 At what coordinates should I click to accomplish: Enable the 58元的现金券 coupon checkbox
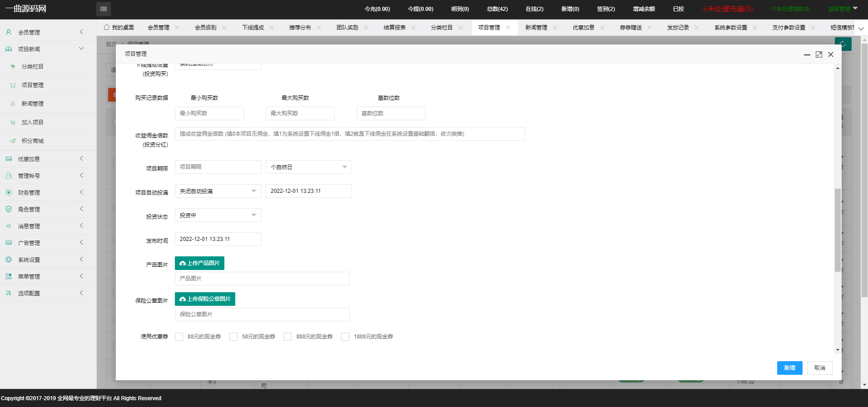(x=233, y=337)
